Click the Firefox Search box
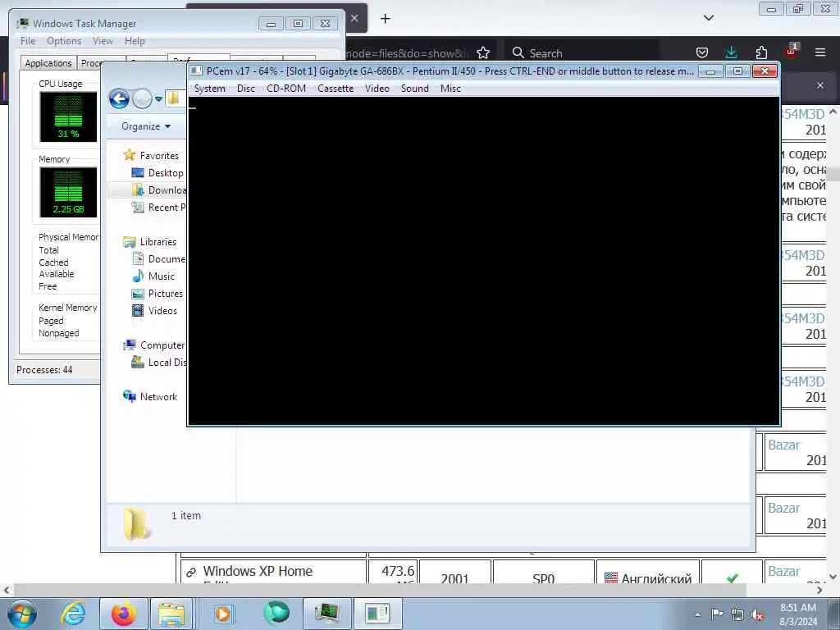This screenshot has width=840, height=630. point(582,53)
